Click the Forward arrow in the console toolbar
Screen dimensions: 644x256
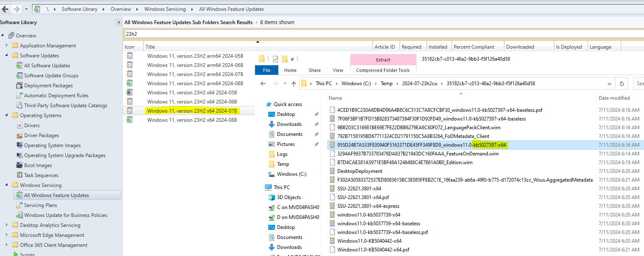pos(16,9)
